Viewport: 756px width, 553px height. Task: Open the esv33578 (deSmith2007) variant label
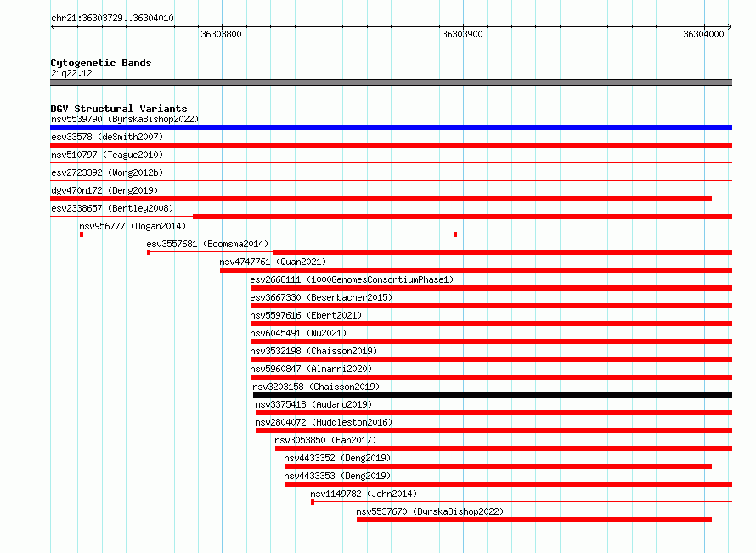coord(107,137)
